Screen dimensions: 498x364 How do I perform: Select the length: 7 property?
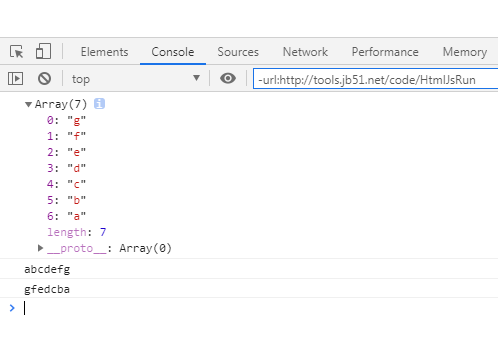pos(77,232)
